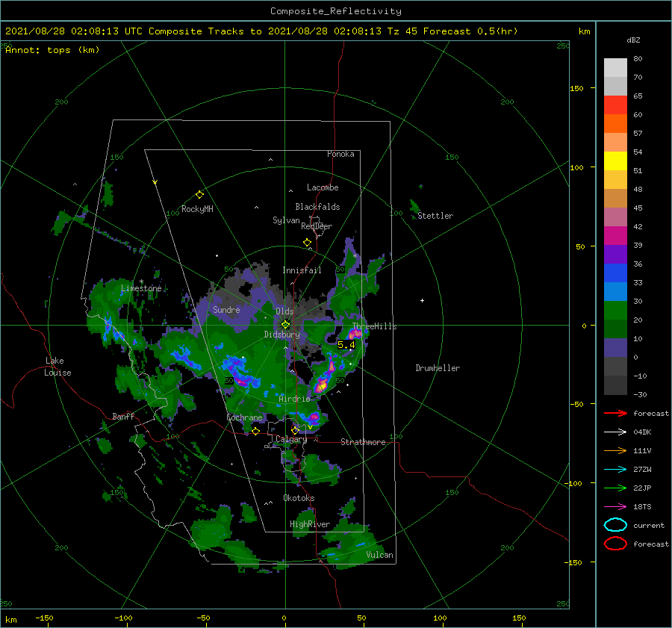The image size is (672, 628).
Task: Click the royal blue 33-36 dBZ swatch
Action: [x=615, y=273]
